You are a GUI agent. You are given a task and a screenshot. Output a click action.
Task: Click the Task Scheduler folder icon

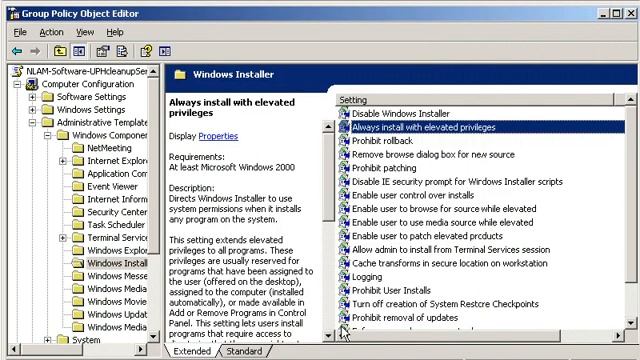click(x=78, y=224)
